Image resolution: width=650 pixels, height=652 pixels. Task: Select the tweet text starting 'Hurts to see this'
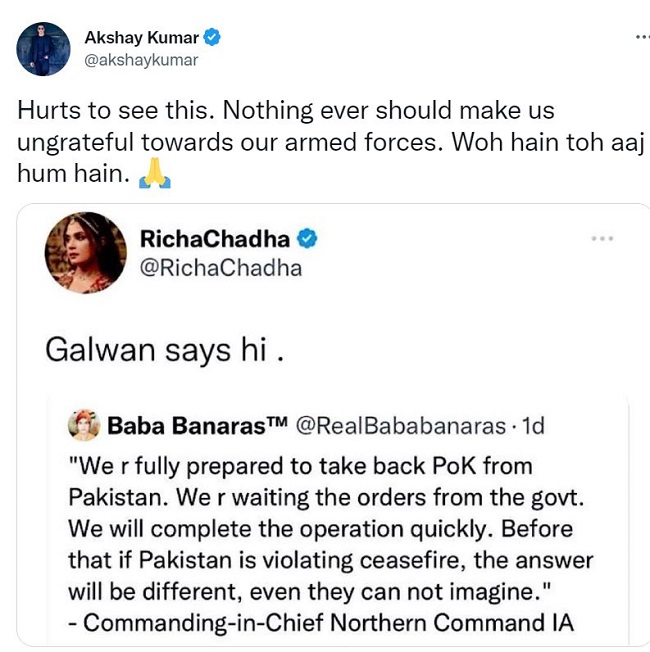tap(285, 110)
